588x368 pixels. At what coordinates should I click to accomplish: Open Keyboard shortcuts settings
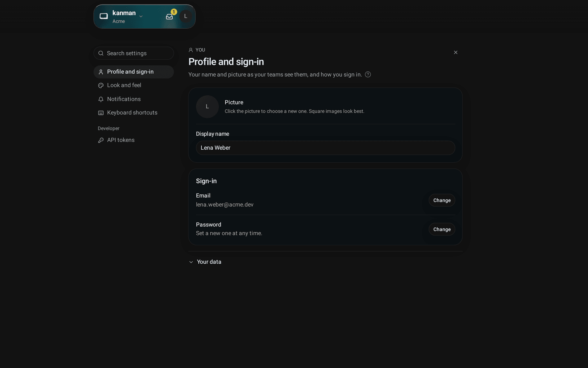[134, 112]
